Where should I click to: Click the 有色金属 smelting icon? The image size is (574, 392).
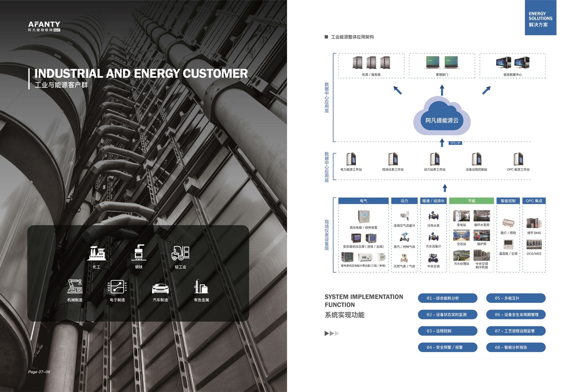click(x=201, y=287)
